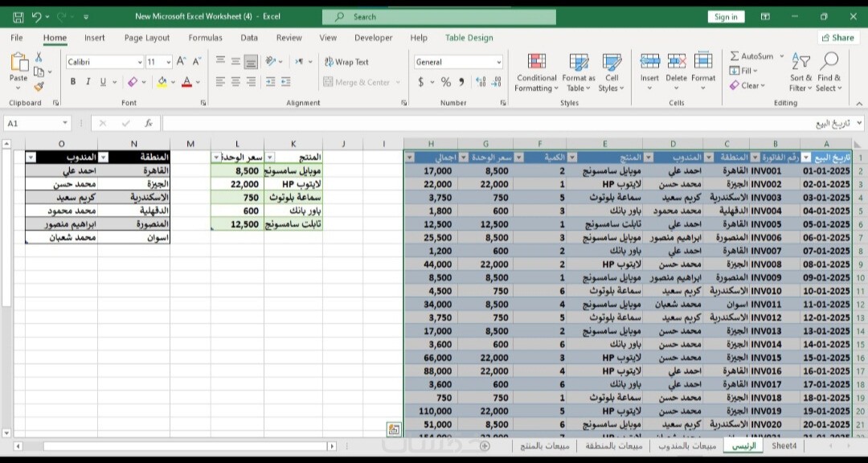
Task: Open Conditional Formatting
Action: 536,72
